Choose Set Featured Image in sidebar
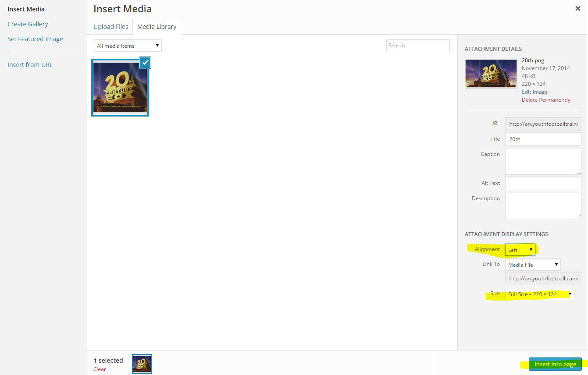This screenshot has height=375, width=588. point(35,39)
